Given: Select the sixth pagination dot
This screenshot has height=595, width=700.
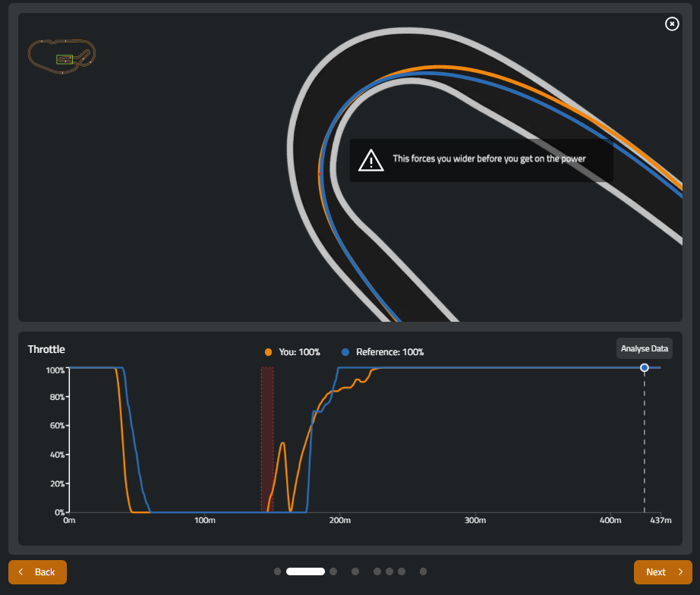Looking at the screenshot, I should tap(389, 571).
